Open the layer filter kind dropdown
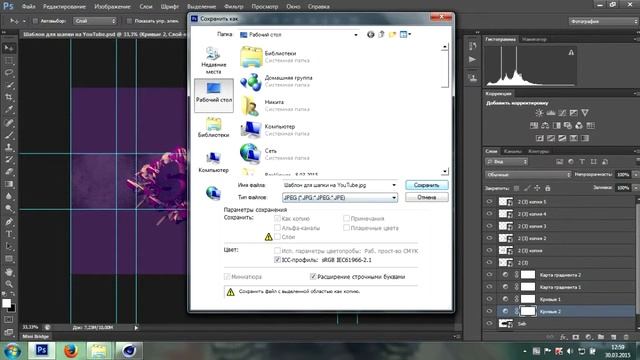Screen dimensions: 640x360 pyautogui.click(x=507, y=162)
